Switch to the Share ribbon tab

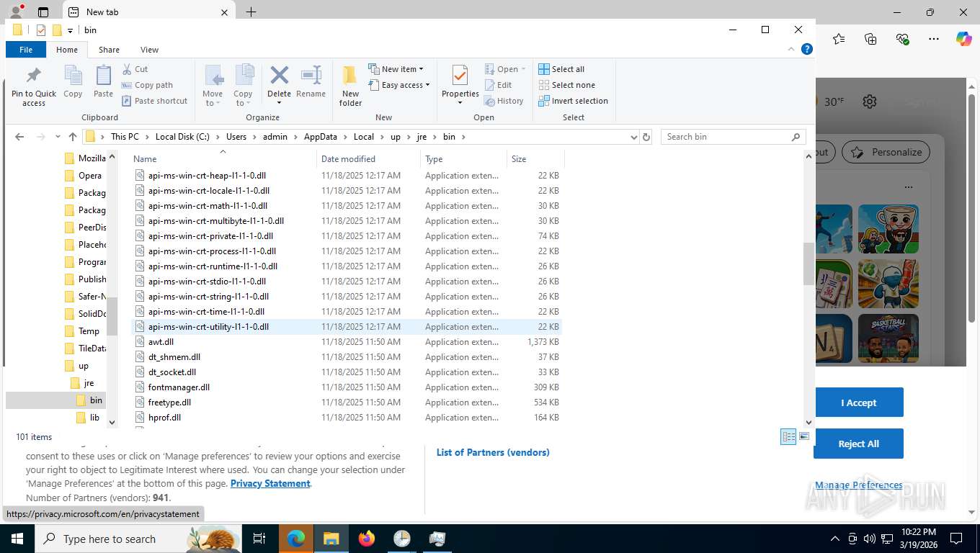[x=109, y=50]
